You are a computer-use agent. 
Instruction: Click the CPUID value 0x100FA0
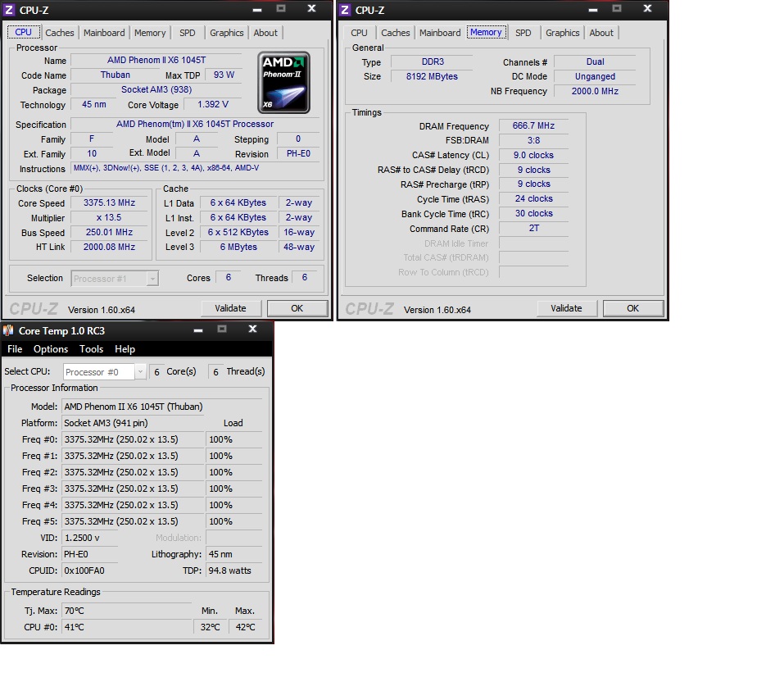pos(90,570)
